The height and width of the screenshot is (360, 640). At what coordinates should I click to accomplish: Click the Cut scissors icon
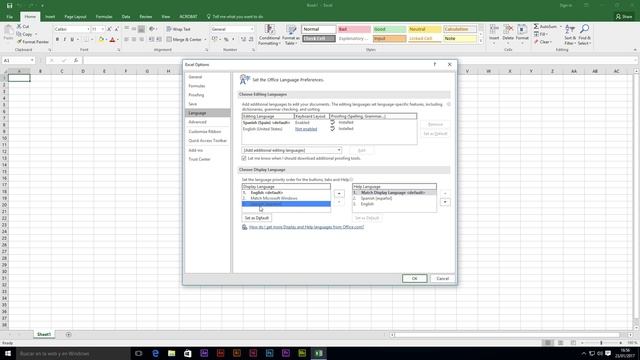(x=19, y=26)
